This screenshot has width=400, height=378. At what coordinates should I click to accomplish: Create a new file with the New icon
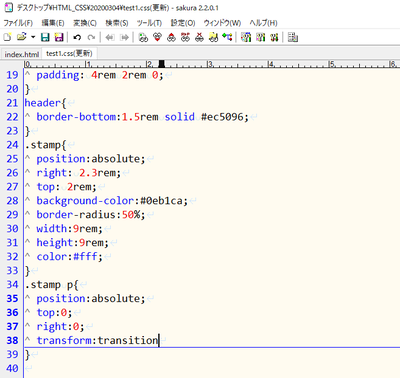tap(7, 37)
